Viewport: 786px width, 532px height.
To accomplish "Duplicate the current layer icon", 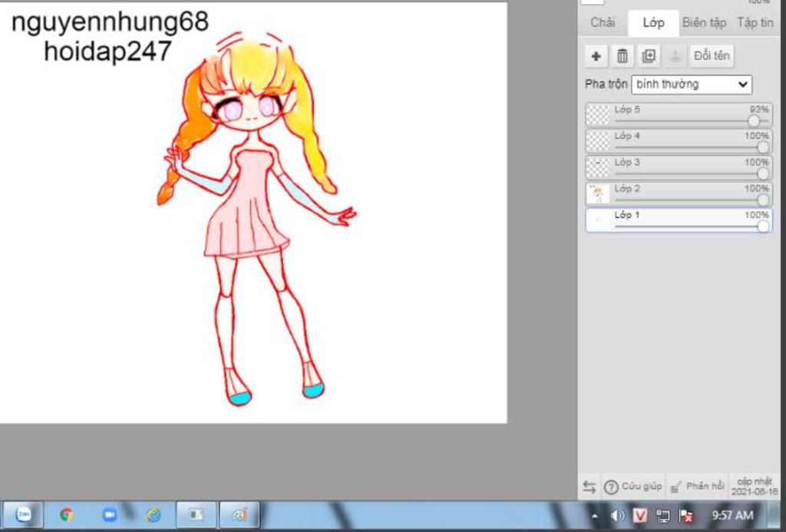I will pos(649,56).
